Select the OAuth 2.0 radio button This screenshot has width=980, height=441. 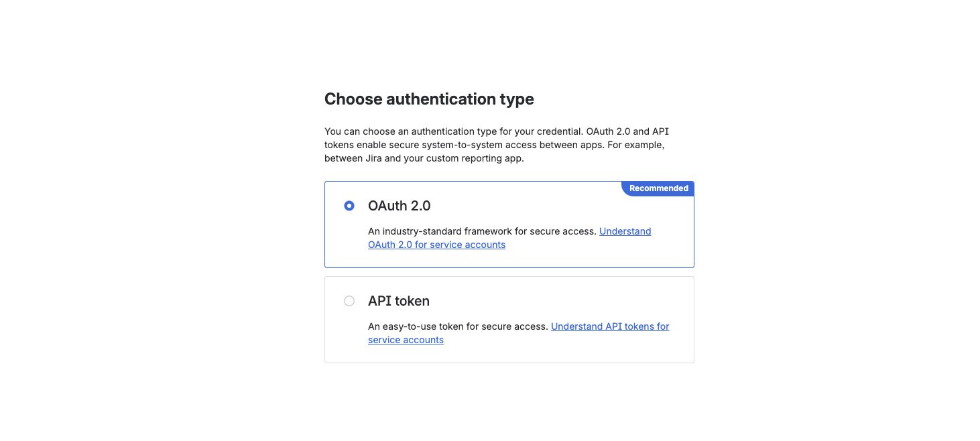(x=349, y=206)
